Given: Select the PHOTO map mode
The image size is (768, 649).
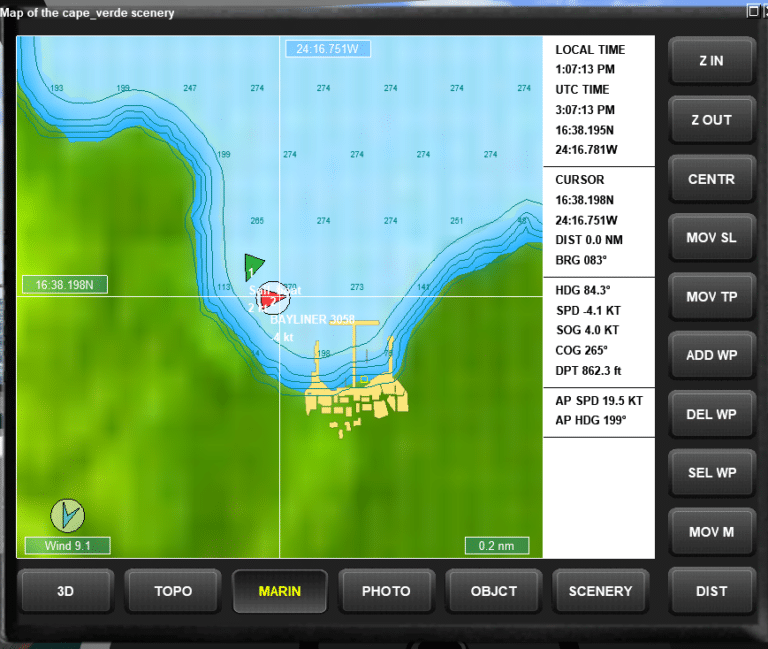Looking at the screenshot, I should coord(386,591).
